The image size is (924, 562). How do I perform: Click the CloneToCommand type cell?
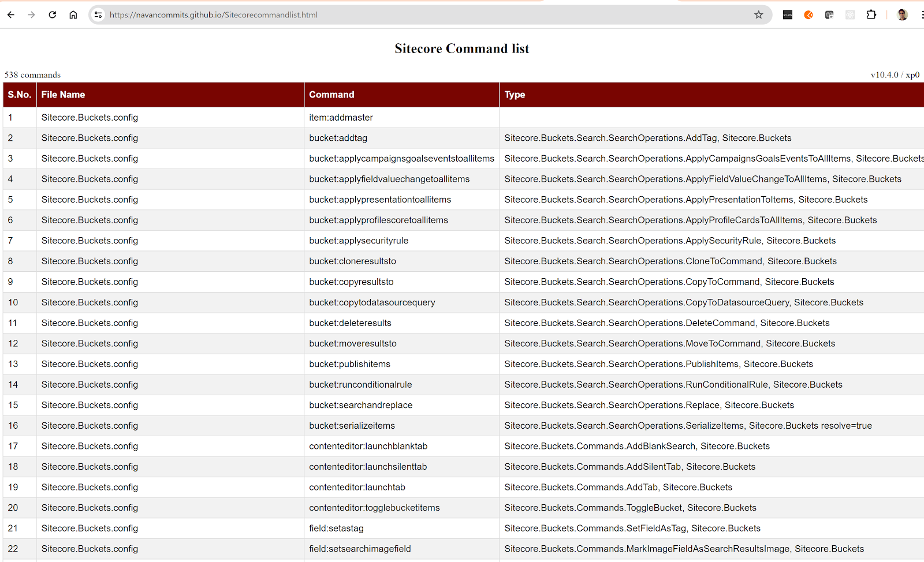[712, 261]
